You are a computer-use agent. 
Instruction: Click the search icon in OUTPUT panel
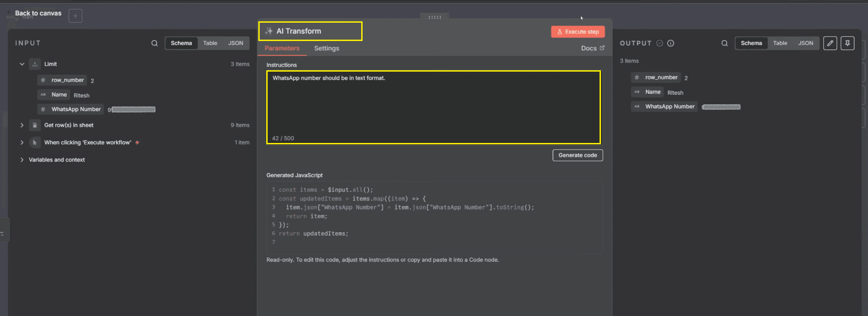(x=724, y=43)
